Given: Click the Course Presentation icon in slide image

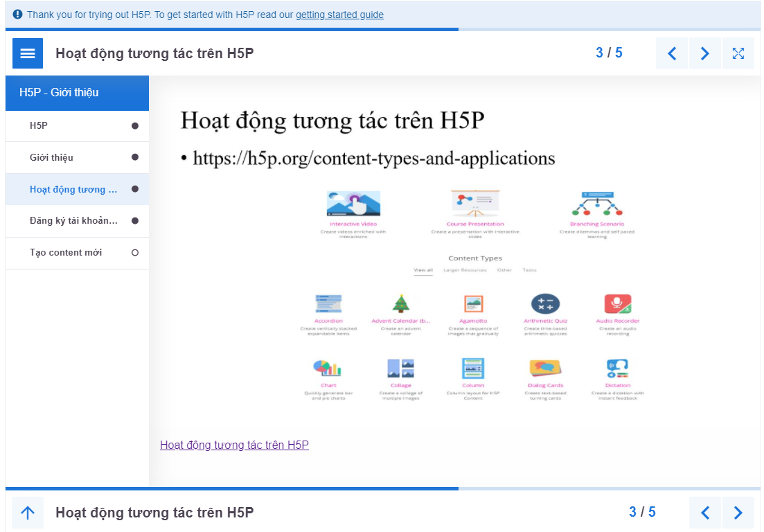Looking at the screenshot, I should 475,204.
